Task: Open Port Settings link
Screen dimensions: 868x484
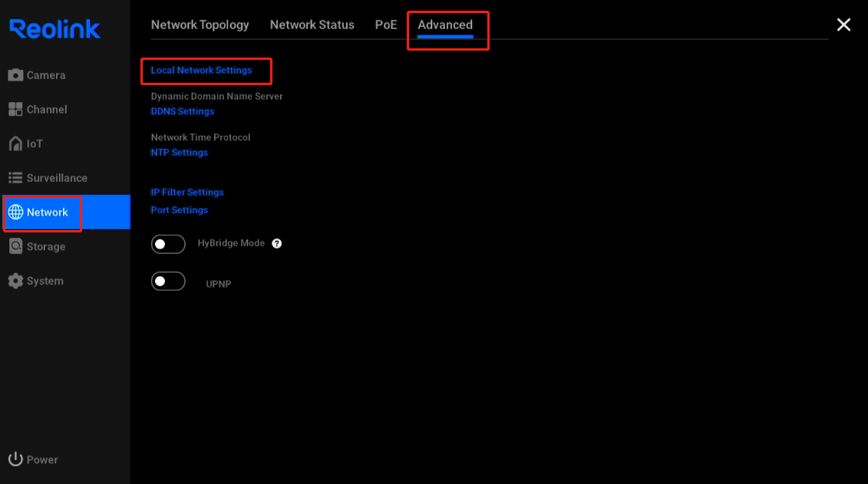Action: point(180,210)
